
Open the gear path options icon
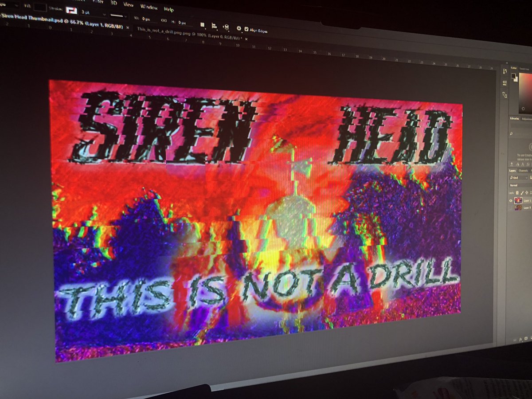(239, 28)
